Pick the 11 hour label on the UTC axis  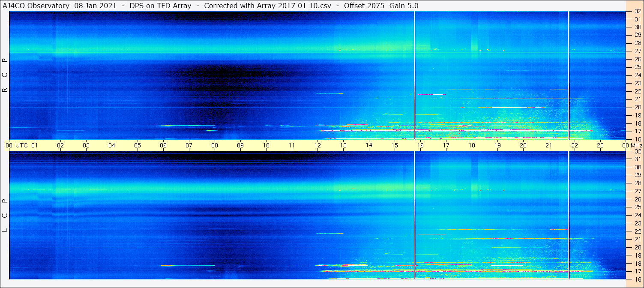[x=292, y=145]
